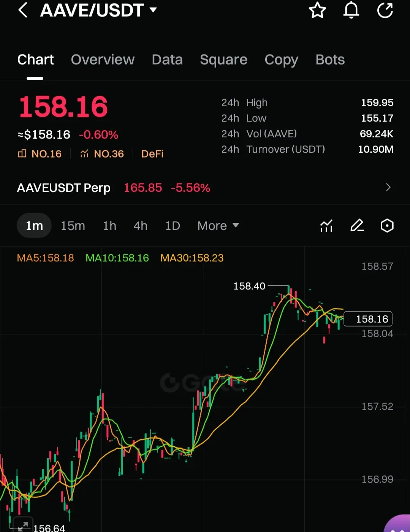Viewport: 410px width, 532px height.
Task: Tap the perp price 165.85
Action: pos(143,188)
